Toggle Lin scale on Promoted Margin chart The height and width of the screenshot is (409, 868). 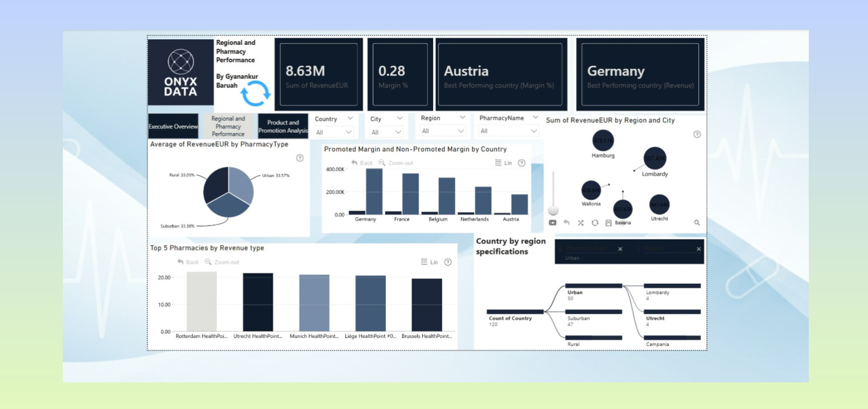pyautogui.click(x=504, y=163)
